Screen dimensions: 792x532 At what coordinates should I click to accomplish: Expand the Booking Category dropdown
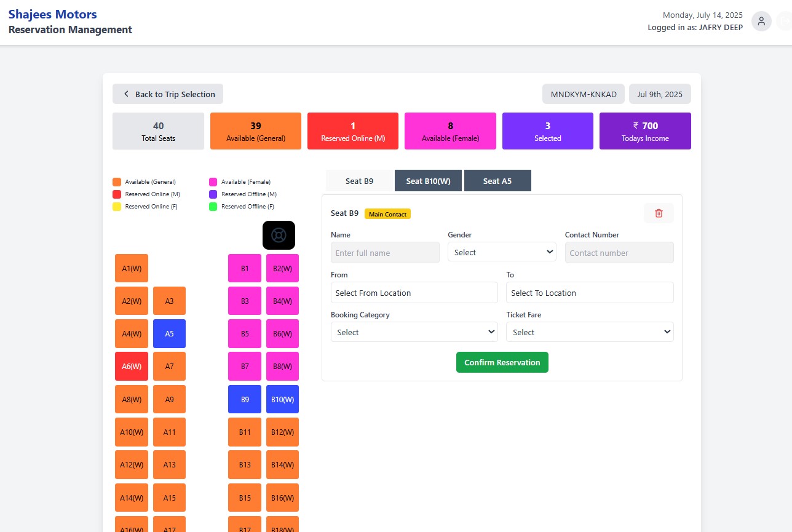click(x=414, y=332)
